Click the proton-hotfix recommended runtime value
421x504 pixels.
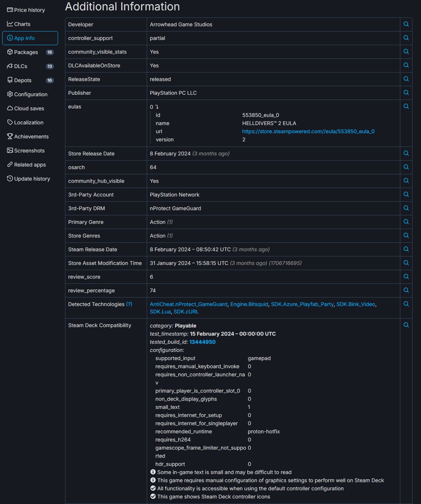pos(264,431)
